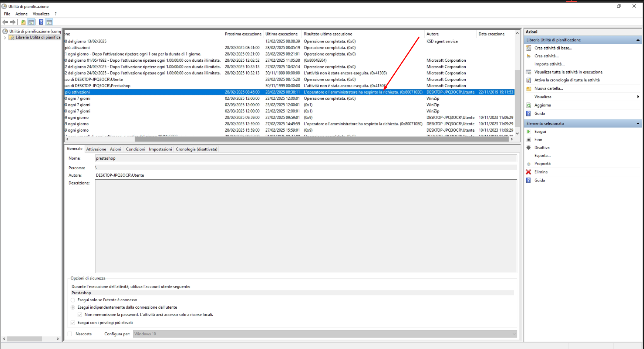The width and height of the screenshot is (644, 349).
Task: Switch to the Attivazione tab
Action: pos(96,149)
